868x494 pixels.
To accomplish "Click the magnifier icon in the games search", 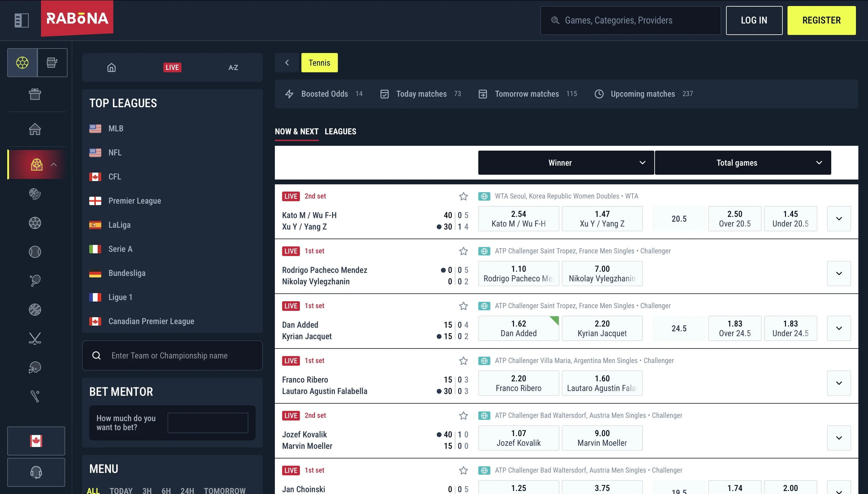I will click(x=555, y=20).
